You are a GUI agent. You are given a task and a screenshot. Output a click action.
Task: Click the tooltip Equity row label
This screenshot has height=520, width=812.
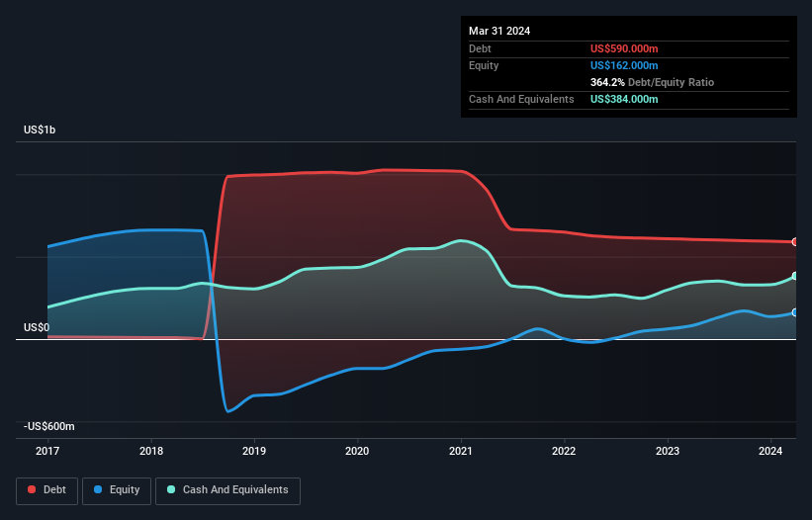[x=484, y=65]
